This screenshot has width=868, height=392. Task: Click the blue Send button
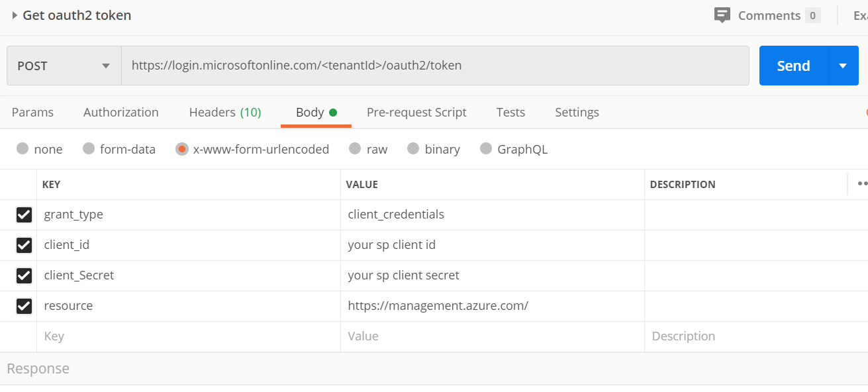tap(793, 66)
